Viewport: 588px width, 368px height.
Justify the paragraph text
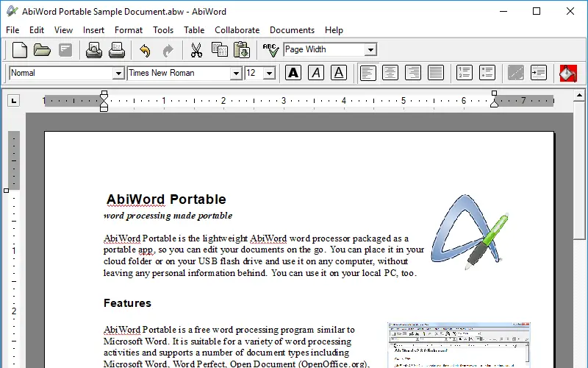pos(436,73)
